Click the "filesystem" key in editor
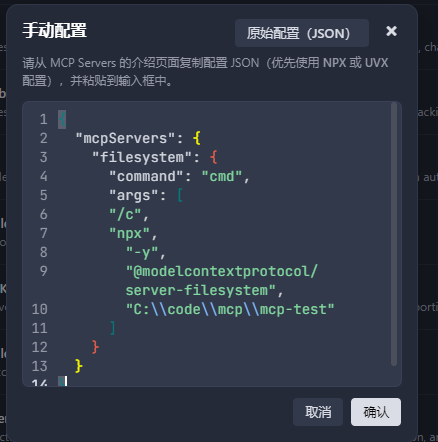This screenshot has height=442, width=438. pyautogui.click(x=142, y=157)
